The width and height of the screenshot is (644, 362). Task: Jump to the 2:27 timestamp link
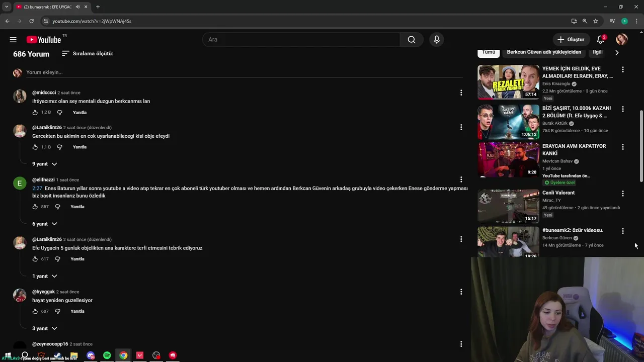[x=37, y=188]
